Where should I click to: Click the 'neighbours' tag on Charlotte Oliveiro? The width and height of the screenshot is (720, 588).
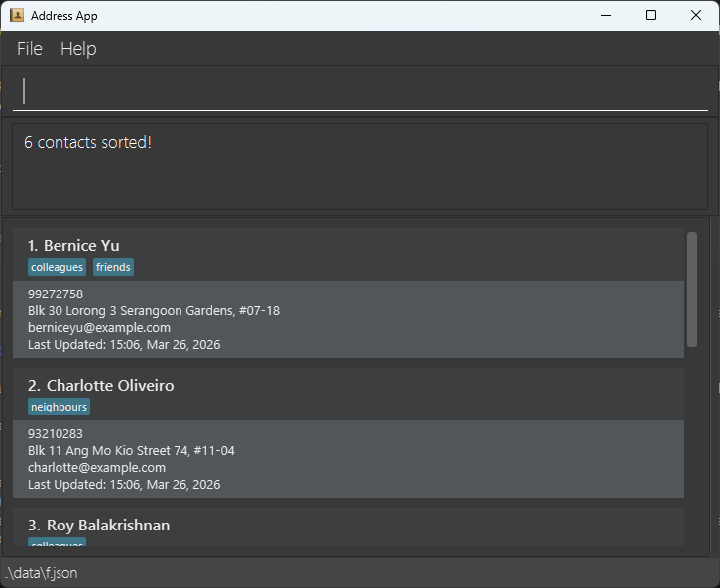(59, 407)
